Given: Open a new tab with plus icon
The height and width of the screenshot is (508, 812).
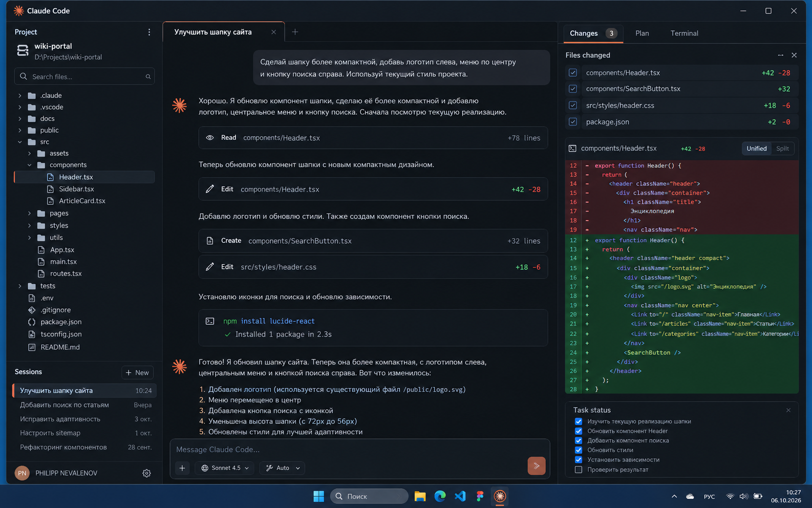Looking at the screenshot, I should [x=295, y=32].
